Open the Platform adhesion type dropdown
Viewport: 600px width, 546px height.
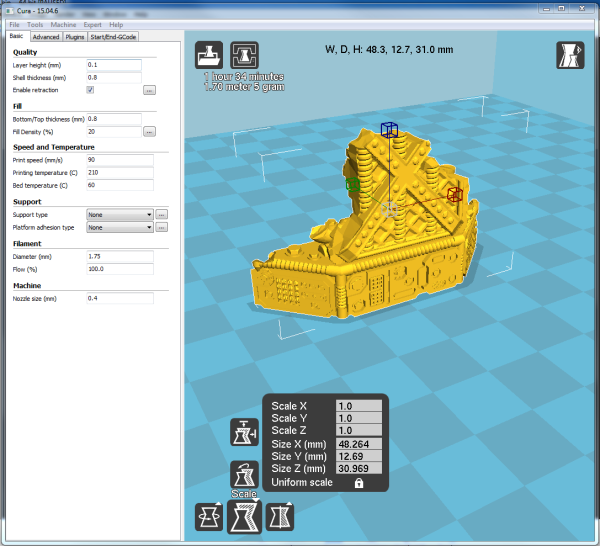[119, 227]
